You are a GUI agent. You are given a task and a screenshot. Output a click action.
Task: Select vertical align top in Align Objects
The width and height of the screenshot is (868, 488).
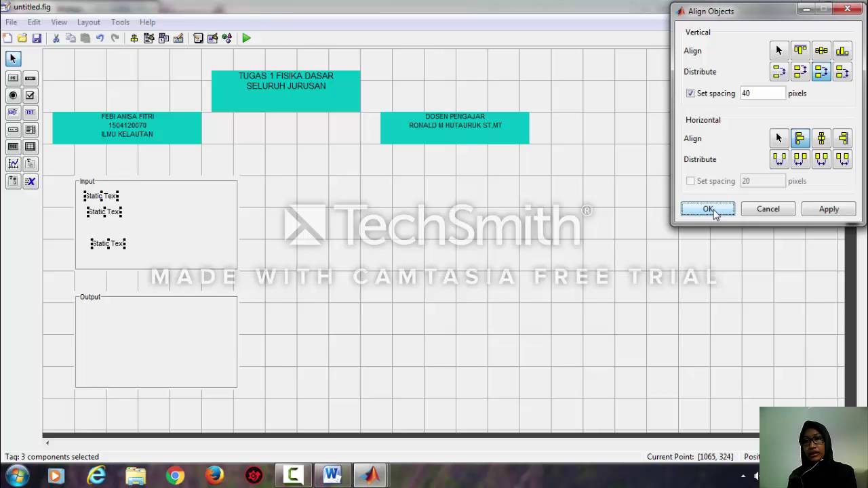coord(800,51)
